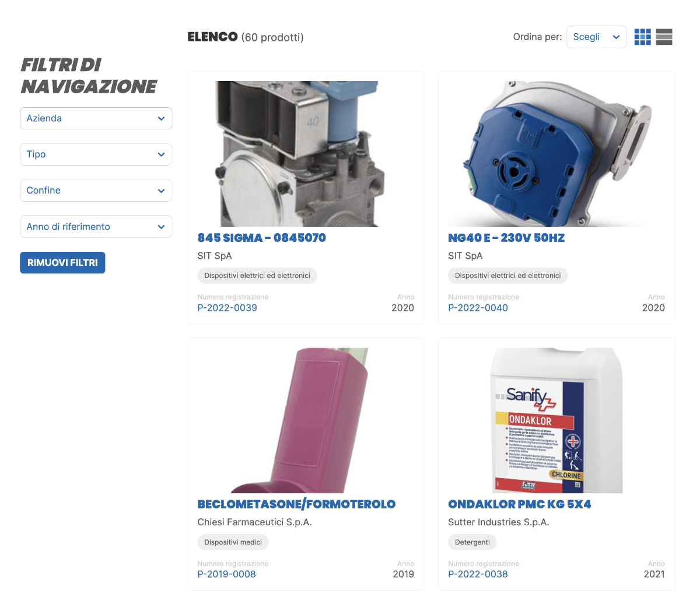This screenshot has height=604, width=700.
Task: Open registration number P-2022-0039
Action: pyautogui.click(x=228, y=308)
